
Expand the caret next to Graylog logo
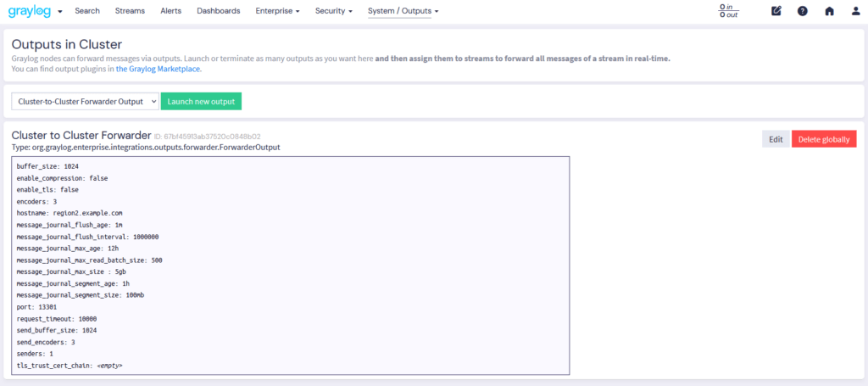tap(60, 12)
